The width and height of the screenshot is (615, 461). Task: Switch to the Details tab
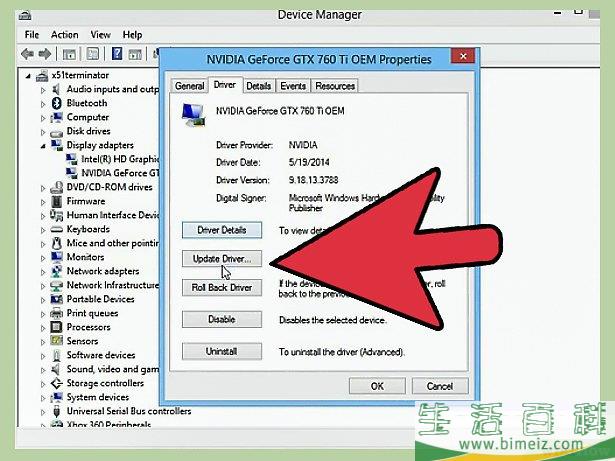258,86
